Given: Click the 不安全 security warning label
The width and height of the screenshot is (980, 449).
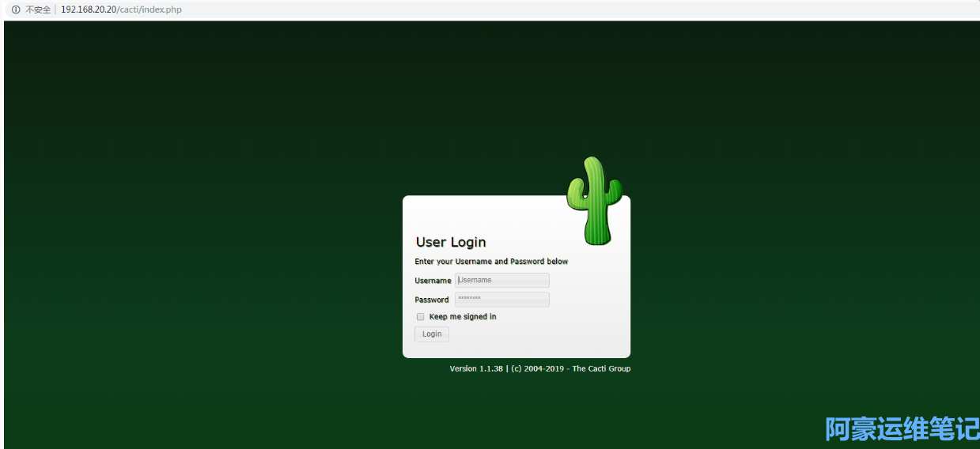Looking at the screenshot, I should 37,9.
